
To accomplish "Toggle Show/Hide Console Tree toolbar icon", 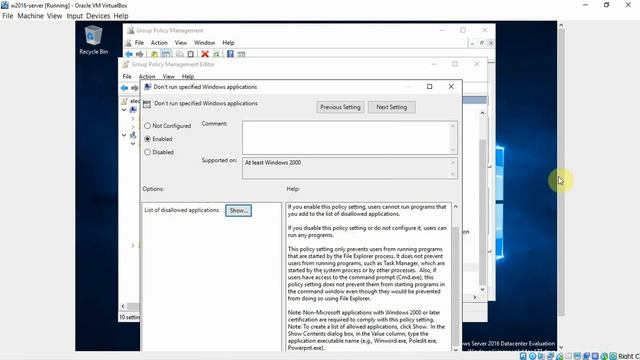I will click(166, 54).
